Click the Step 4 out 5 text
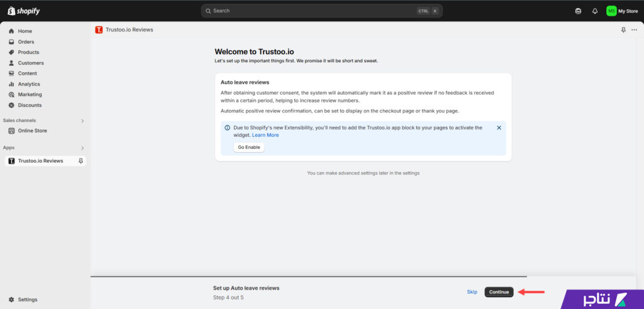 pos(228,297)
